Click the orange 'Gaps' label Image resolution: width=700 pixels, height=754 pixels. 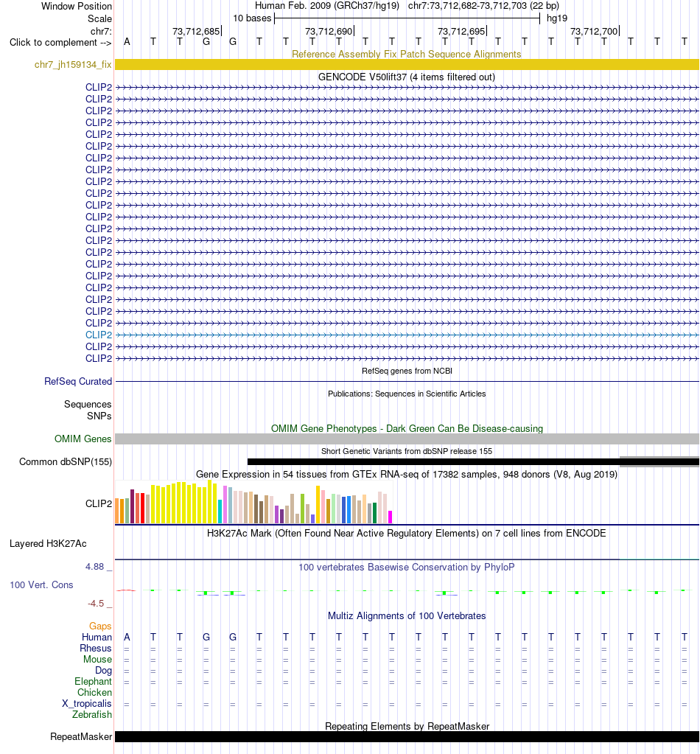point(100,626)
